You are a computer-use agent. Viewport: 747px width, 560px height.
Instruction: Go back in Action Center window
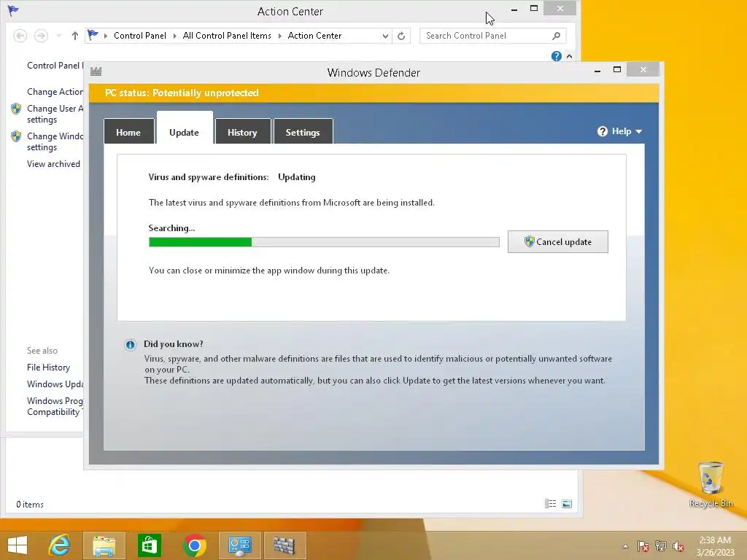(x=20, y=36)
